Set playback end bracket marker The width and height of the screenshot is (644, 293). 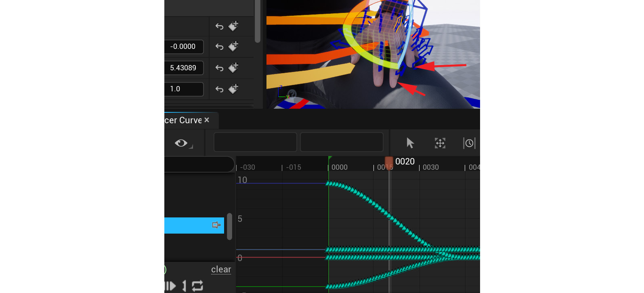click(184, 286)
